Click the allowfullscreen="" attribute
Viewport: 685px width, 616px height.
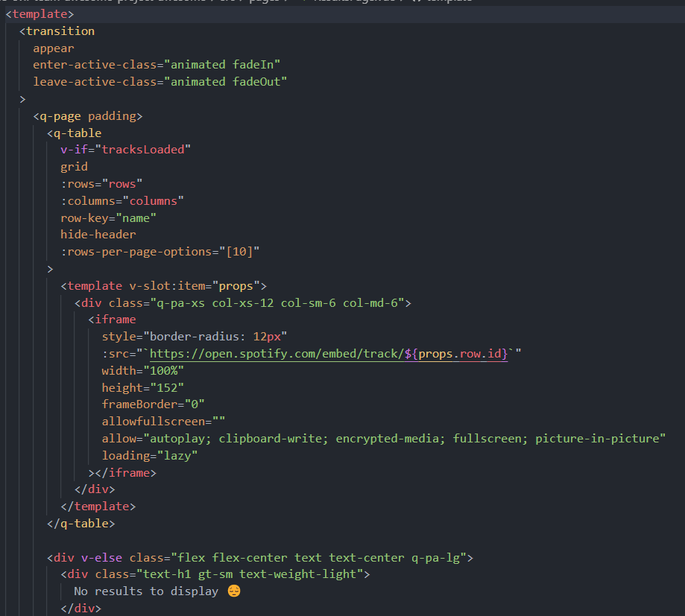point(163,422)
